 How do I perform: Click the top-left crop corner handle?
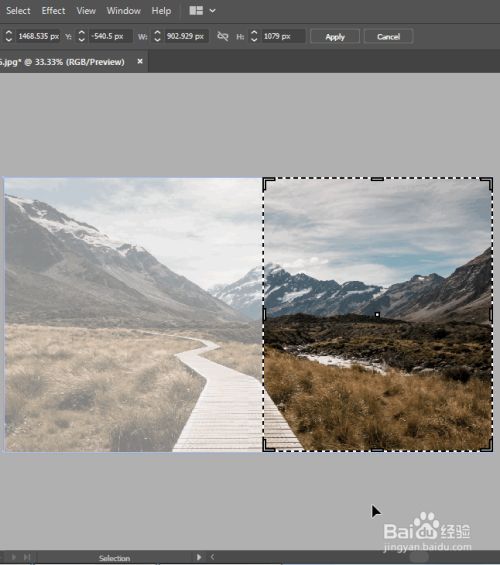click(x=269, y=183)
